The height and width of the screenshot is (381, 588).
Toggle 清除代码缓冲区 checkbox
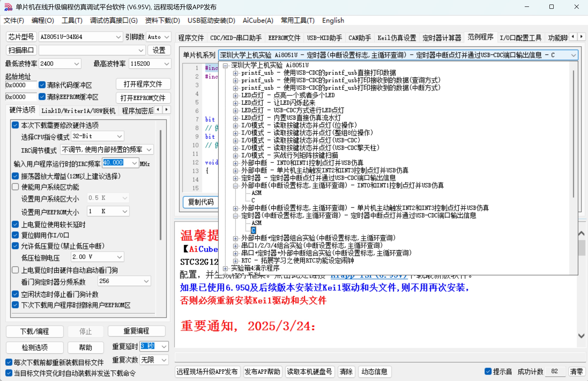pyautogui.click(x=42, y=85)
